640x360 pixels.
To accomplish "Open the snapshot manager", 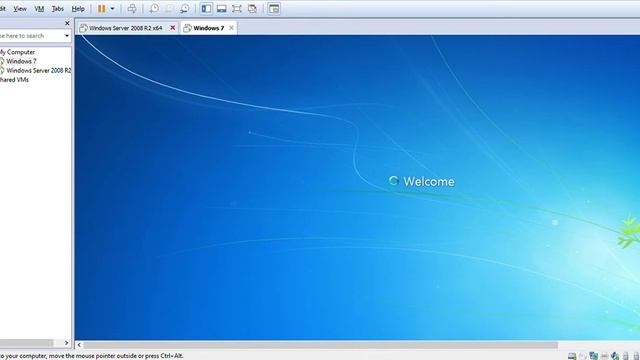I will (184, 9).
